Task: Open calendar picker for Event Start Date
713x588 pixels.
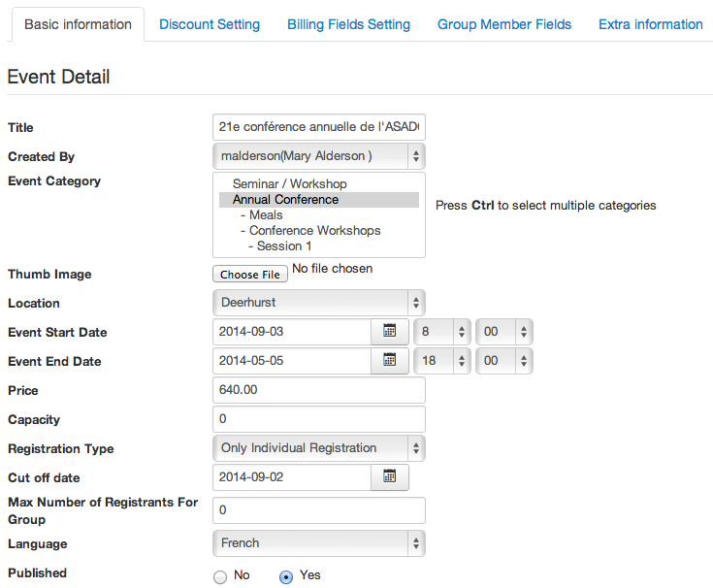Action: (x=390, y=332)
